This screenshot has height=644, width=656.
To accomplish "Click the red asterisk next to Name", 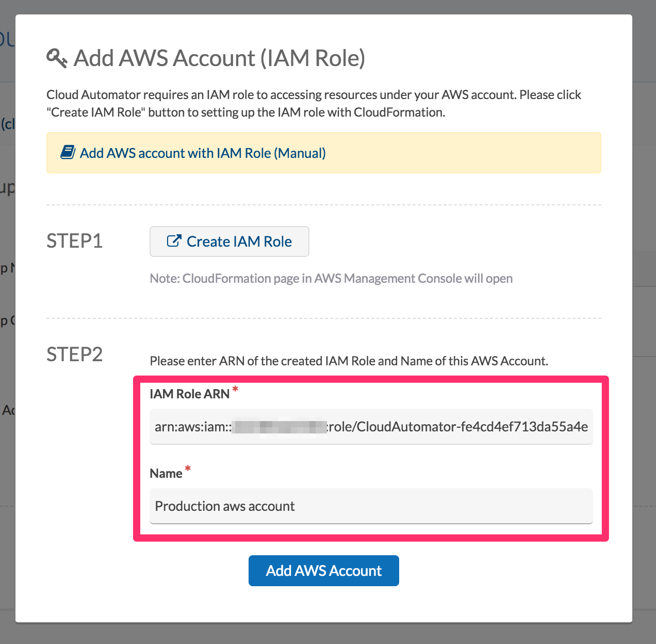I will click(x=188, y=469).
